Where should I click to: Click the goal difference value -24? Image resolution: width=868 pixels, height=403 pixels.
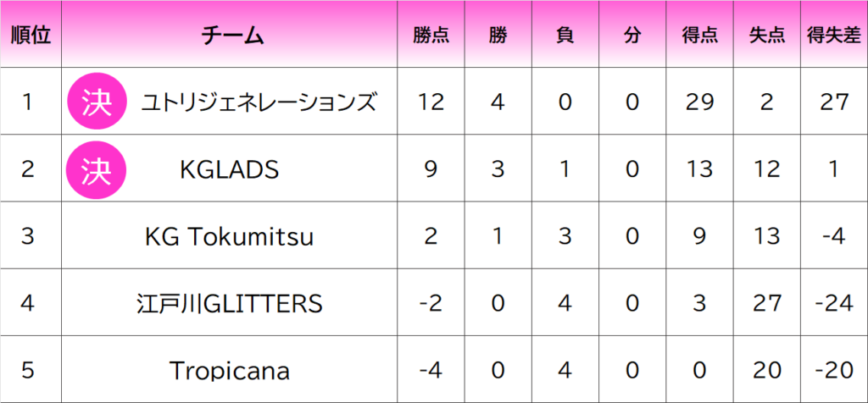pos(833,303)
